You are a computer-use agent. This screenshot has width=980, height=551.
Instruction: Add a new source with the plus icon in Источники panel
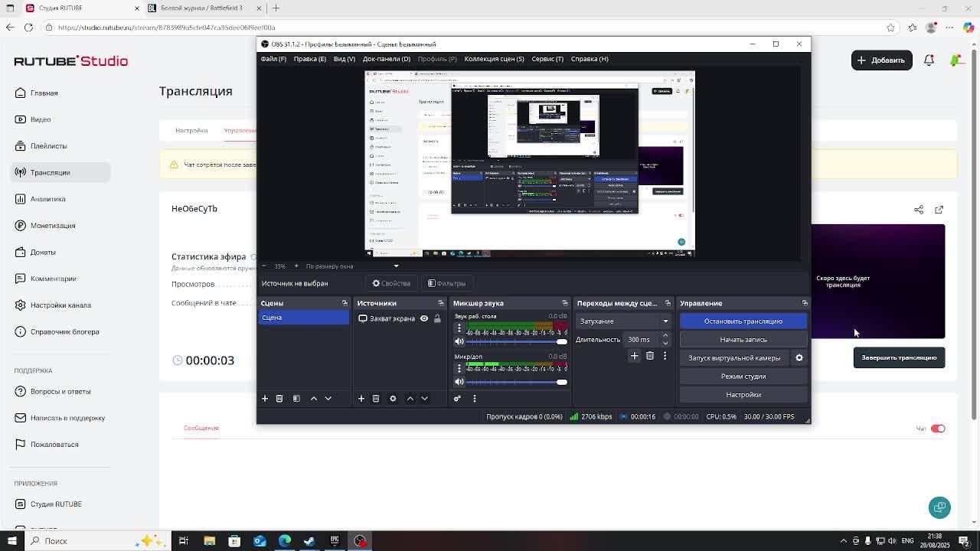pyautogui.click(x=361, y=399)
